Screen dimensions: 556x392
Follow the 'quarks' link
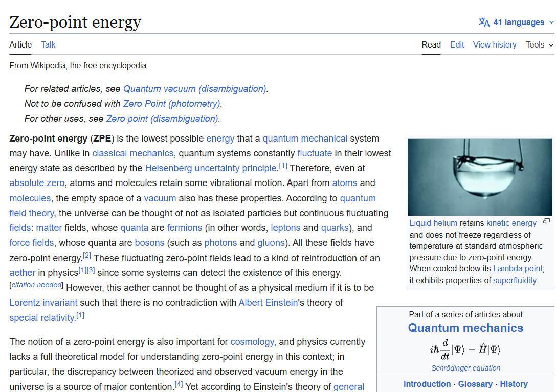(335, 228)
